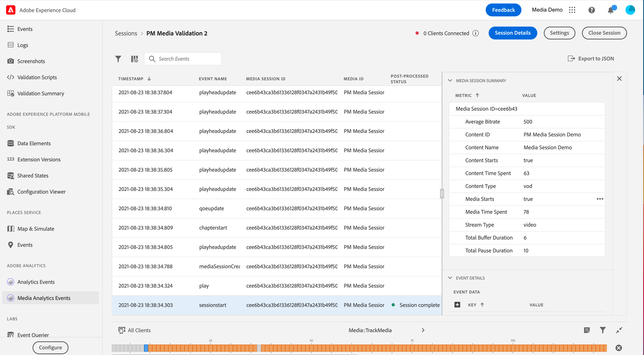
Task: Open the notifications bell
Action: point(611,10)
